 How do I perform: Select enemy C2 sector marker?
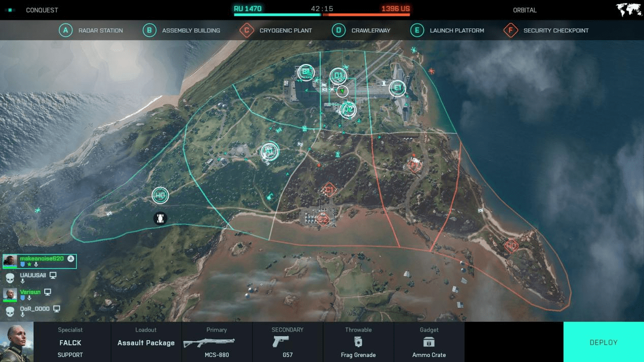(x=322, y=220)
